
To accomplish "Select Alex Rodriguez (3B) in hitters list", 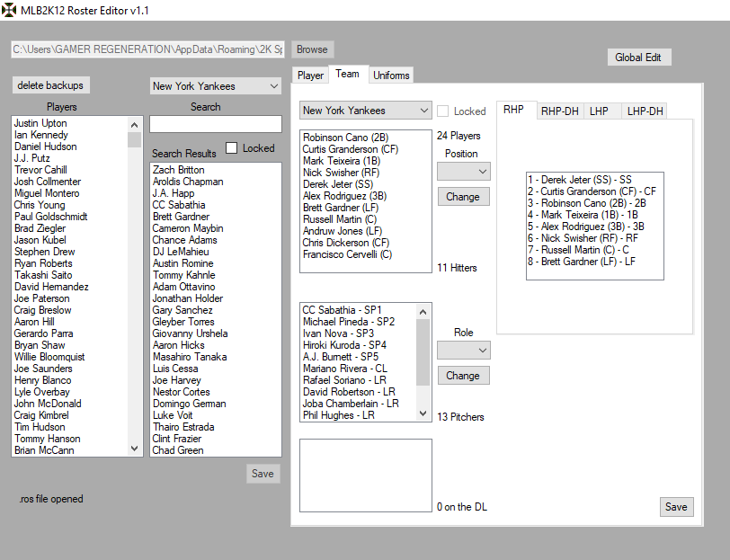I will tap(344, 196).
